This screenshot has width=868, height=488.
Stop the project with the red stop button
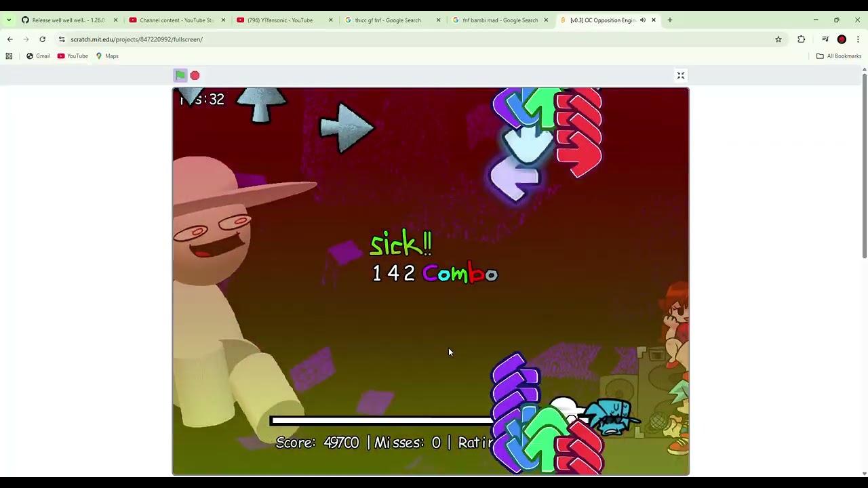(195, 75)
